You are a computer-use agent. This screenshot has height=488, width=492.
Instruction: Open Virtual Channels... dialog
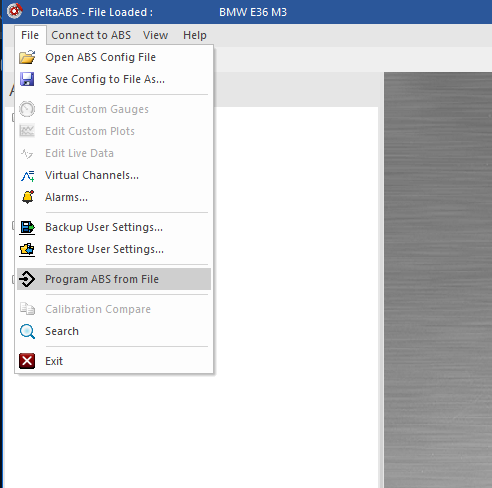[114, 175]
